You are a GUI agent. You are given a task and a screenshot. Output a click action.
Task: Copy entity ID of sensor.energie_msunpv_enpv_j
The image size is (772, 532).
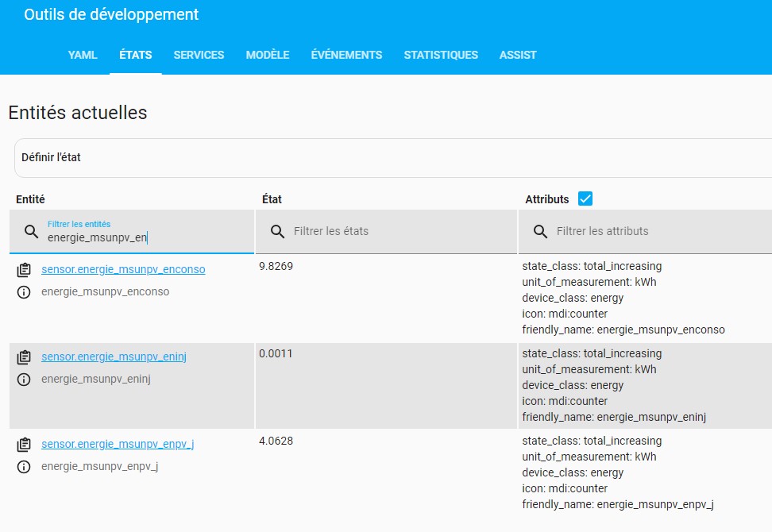click(24, 445)
